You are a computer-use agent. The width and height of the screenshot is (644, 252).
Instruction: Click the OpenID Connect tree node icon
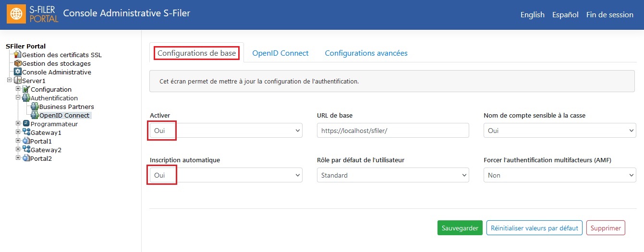point(35,115)
